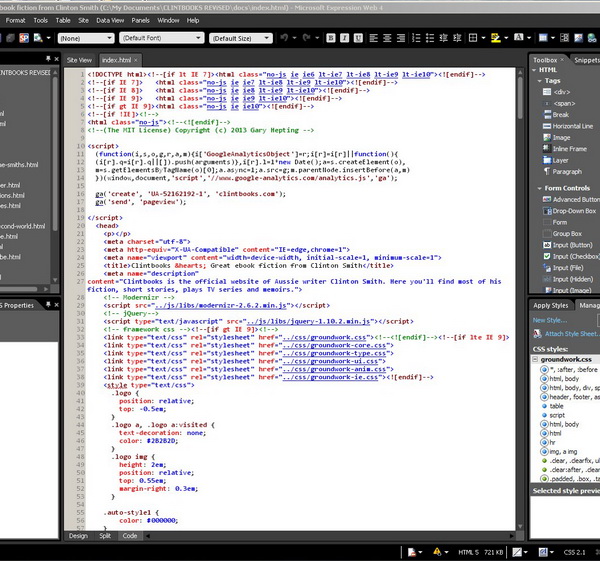This screenshot has height=561, width=600.
Task: Click the HTML 5 status bar indicator
Action: pyautogui.click(x=468, y=552)
